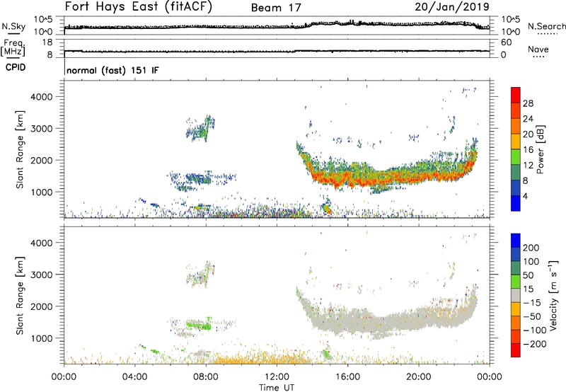Image resolution: width=566 pixels, height=392 pixels.
Task: Pick the bright blue bottom power colorbar segment
Action: (516, 203)
